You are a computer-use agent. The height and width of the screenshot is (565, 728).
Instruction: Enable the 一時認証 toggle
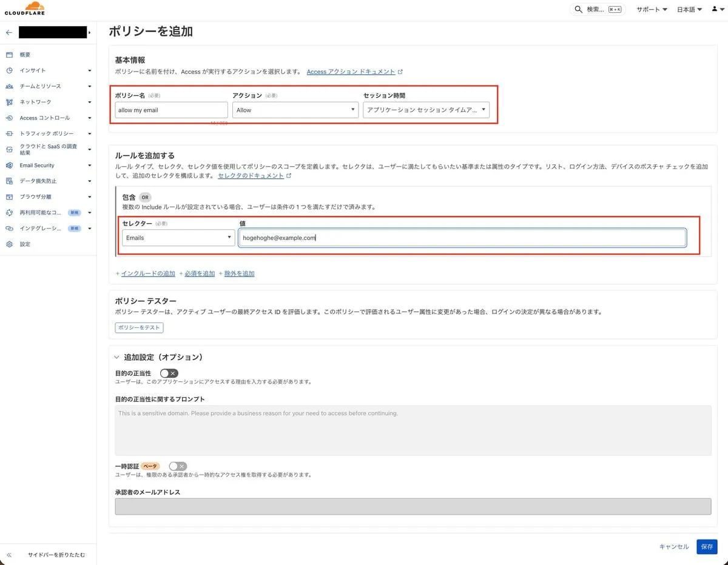click(x=178, y=466)
